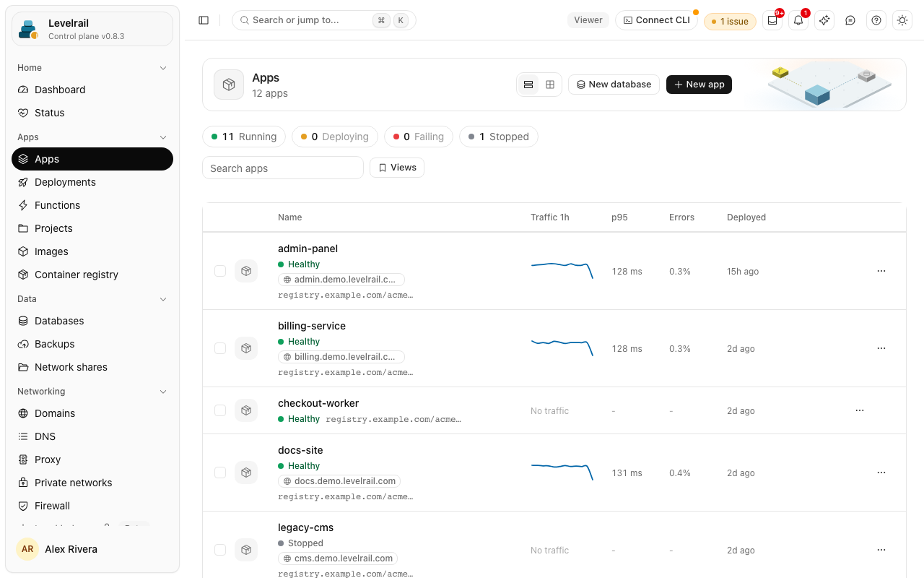Open Databases in sidebar
Viewport: 924px width, 578px height.
(x=92, y=321)
